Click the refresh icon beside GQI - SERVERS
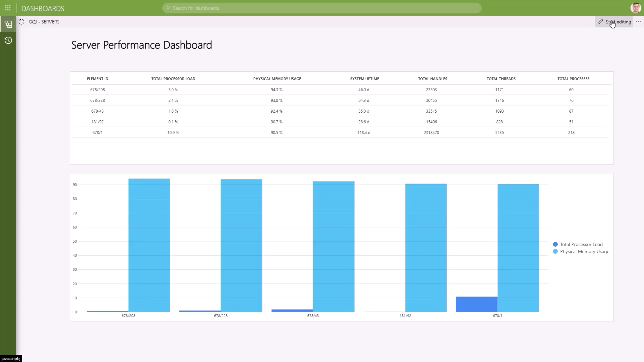This screenshot has height=362, width=644. 21,22
